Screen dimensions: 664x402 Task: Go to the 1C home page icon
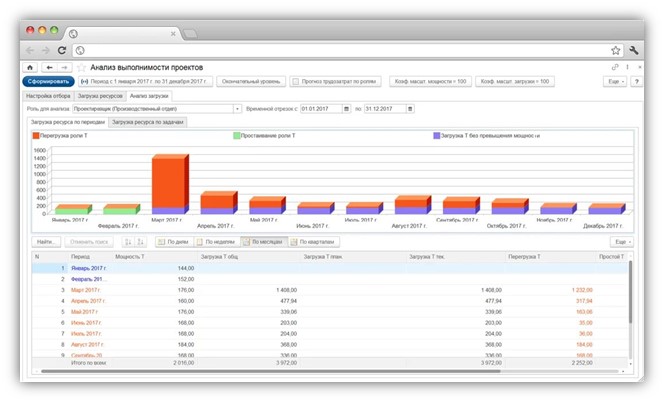pyautogui.click(x=29, y=67)
